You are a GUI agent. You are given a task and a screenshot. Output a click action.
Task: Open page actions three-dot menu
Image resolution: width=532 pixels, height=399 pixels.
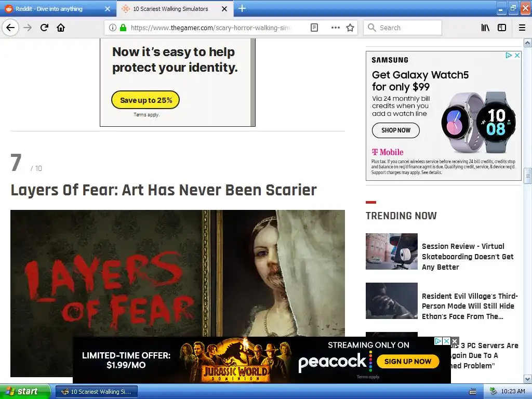pos(335,28)
